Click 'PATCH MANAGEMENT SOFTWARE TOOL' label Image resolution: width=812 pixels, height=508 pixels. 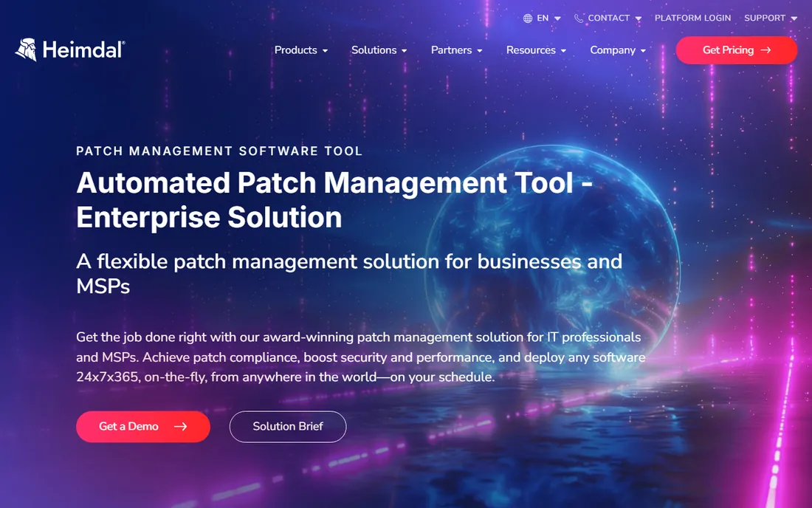(219, 151)
